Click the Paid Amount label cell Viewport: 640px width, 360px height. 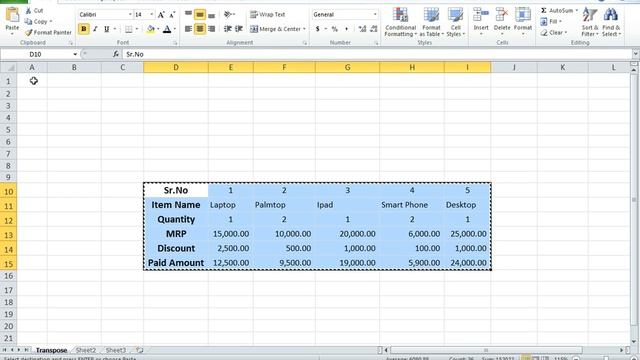tap(176, 263)
